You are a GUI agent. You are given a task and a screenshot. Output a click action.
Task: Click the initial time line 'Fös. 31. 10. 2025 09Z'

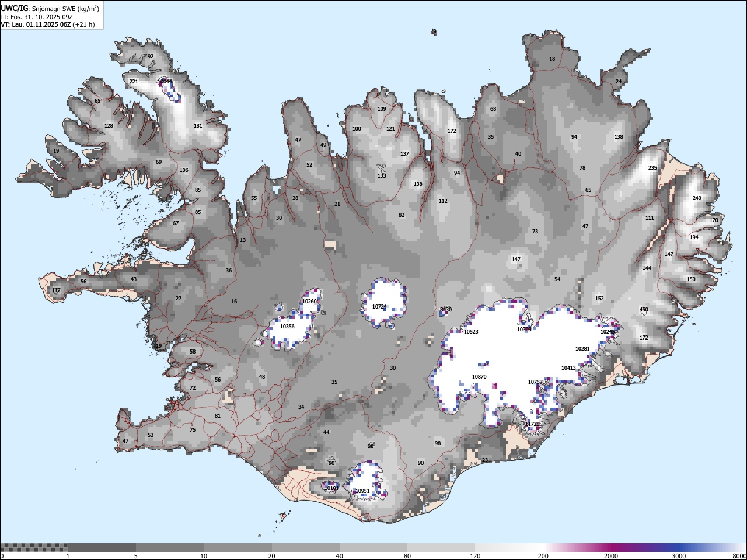41,17
